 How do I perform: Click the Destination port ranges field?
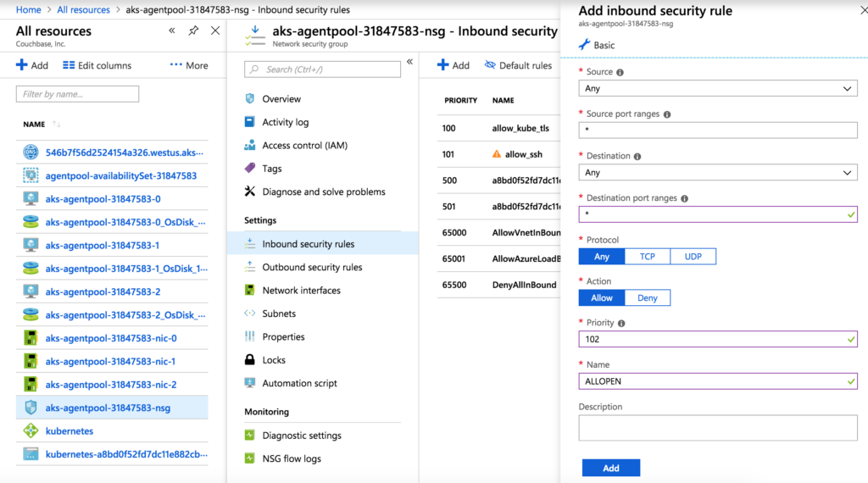pos(718,214)
